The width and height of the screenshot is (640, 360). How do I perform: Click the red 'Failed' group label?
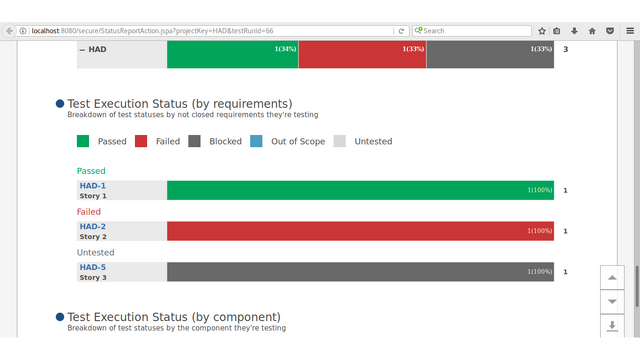[89, 212]
